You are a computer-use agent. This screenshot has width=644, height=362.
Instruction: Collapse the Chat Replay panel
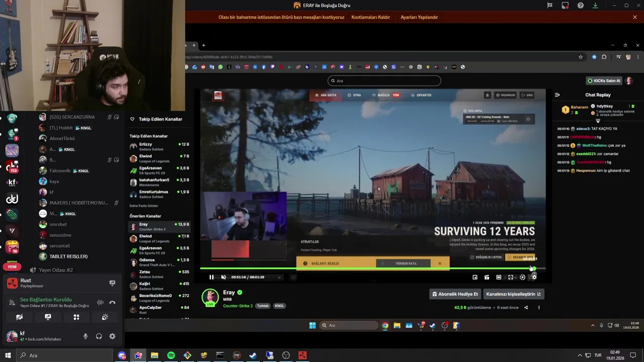tap(557, 95)
